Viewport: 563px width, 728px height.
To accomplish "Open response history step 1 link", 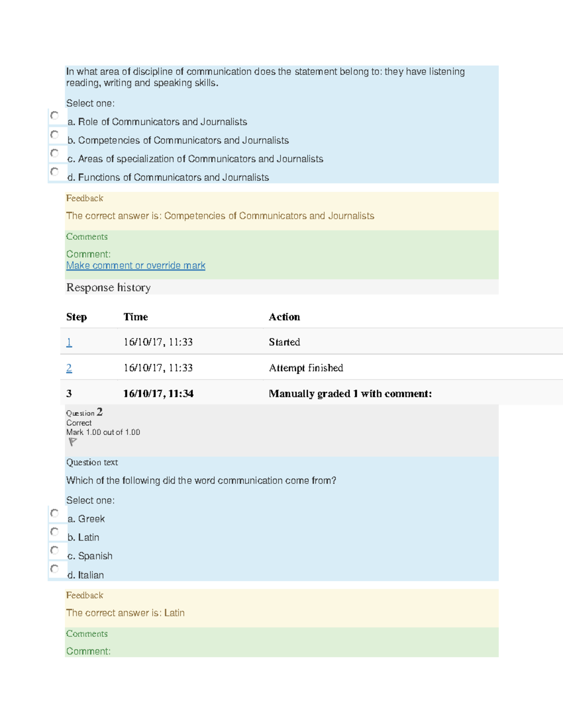I will coord(69,342).
